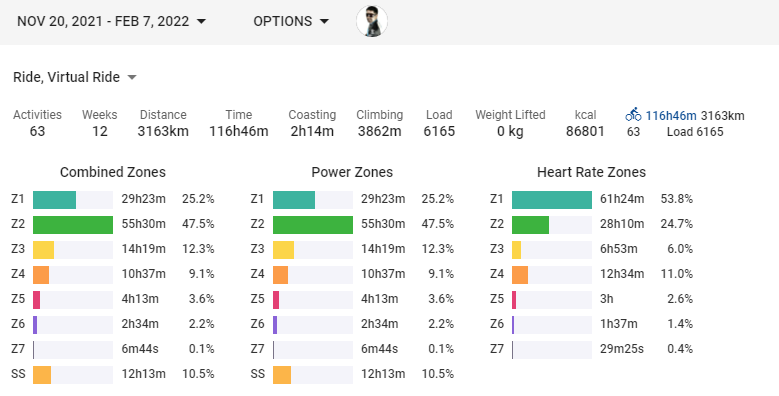
Task: Click Heart Rate Z2 time 28h10m
Action: (622, 224)
